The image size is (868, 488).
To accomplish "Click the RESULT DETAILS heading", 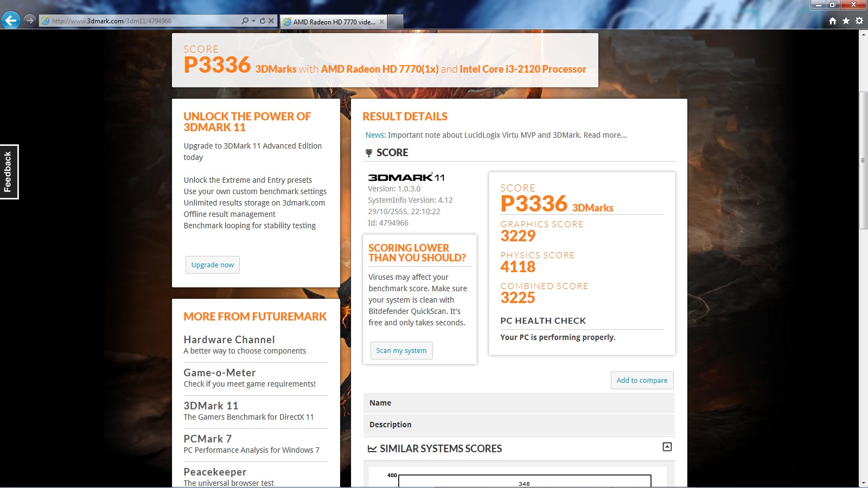I will pos(405,117).
